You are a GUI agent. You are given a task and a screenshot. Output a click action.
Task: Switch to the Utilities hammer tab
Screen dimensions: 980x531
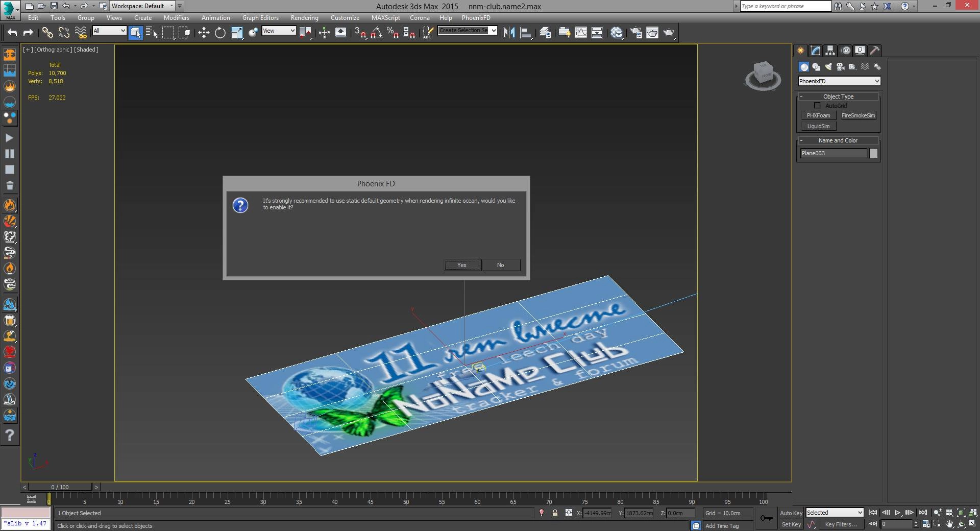tap(874, 50)
